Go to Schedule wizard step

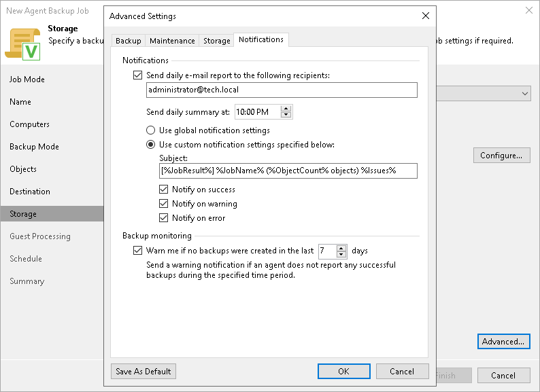tap(26, 258)
